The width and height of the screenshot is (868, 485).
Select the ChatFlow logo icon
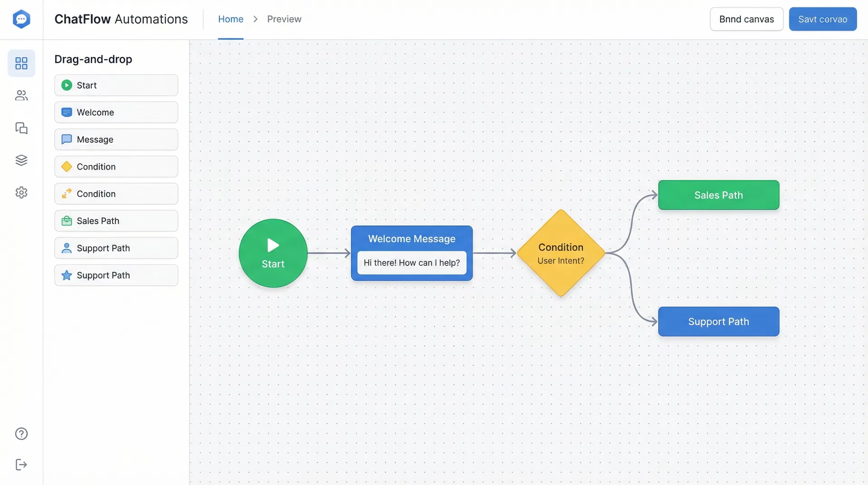coord(21,19)
